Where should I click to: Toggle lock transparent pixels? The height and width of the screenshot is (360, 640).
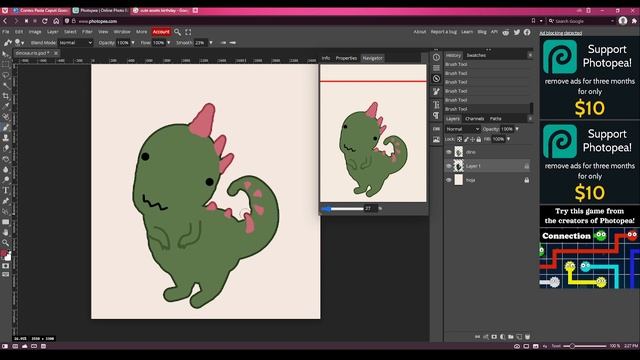(x=460, y=139)
